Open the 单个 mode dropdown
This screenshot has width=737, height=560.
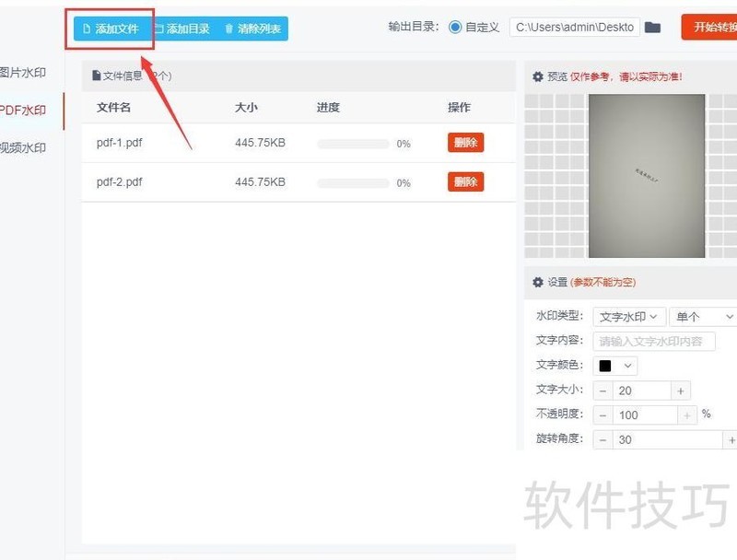click(x=703, y=316)
